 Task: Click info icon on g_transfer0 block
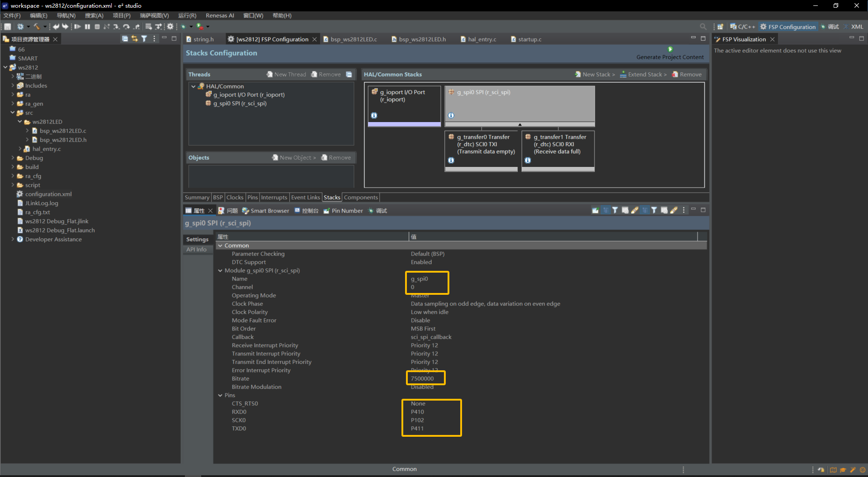[451, 160]
